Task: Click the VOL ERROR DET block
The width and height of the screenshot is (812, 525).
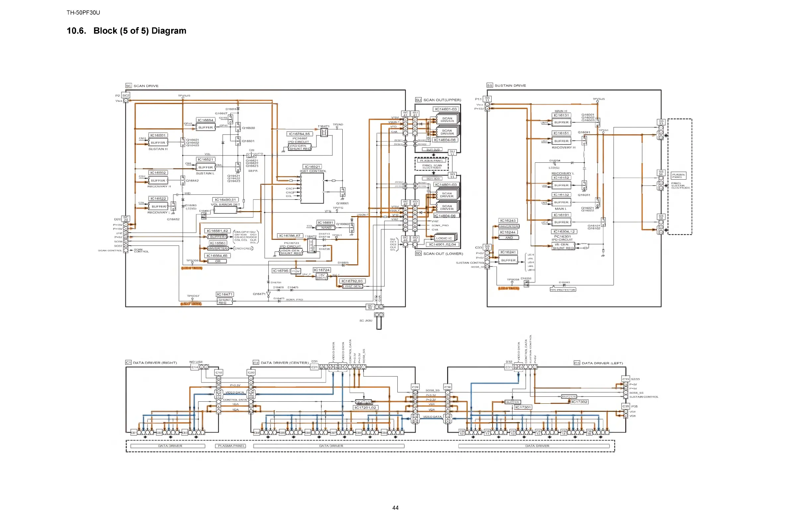Action: pyautogui.click(x=225, y=210)
